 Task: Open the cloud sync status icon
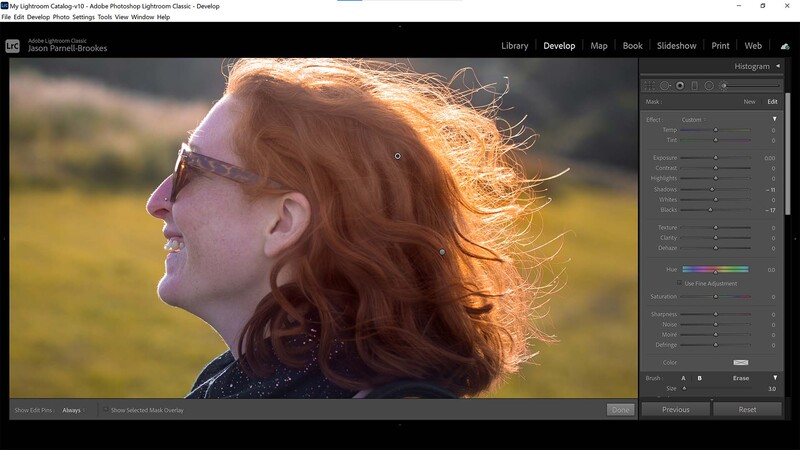785,46
